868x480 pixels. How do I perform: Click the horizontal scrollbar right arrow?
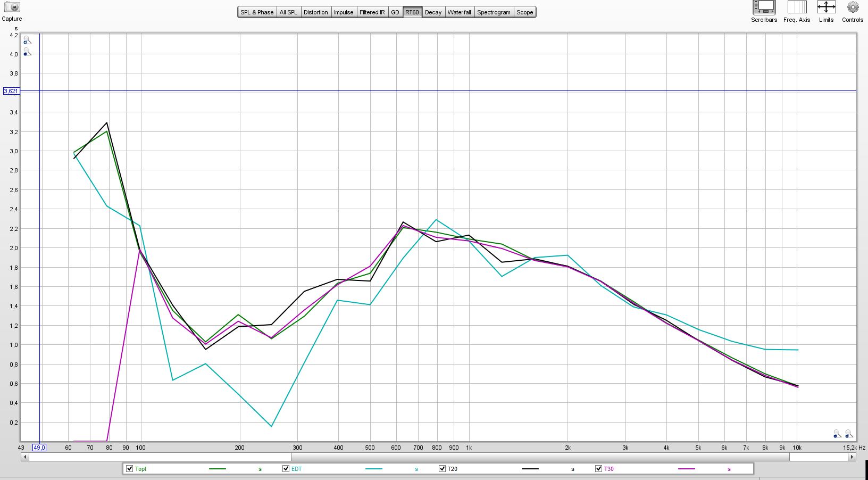click(x=852, y=457)
